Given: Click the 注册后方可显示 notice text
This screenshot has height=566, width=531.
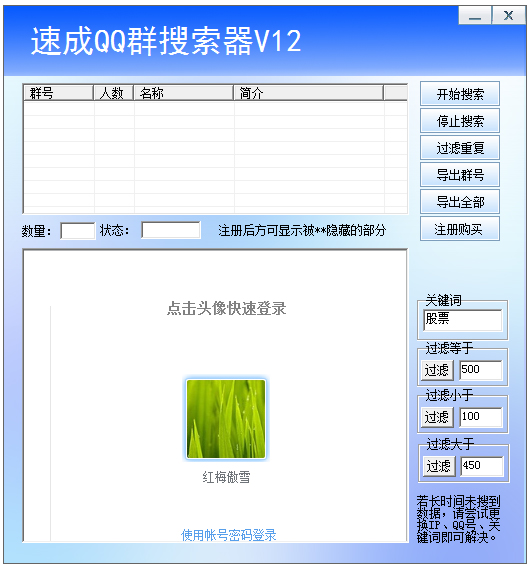Looking at the screenshot, I should 302,230.
